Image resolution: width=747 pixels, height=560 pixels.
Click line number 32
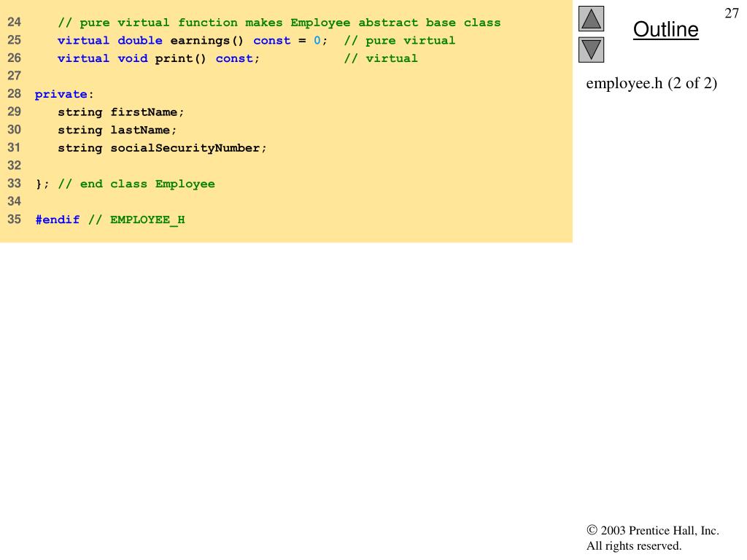point(15,166)
